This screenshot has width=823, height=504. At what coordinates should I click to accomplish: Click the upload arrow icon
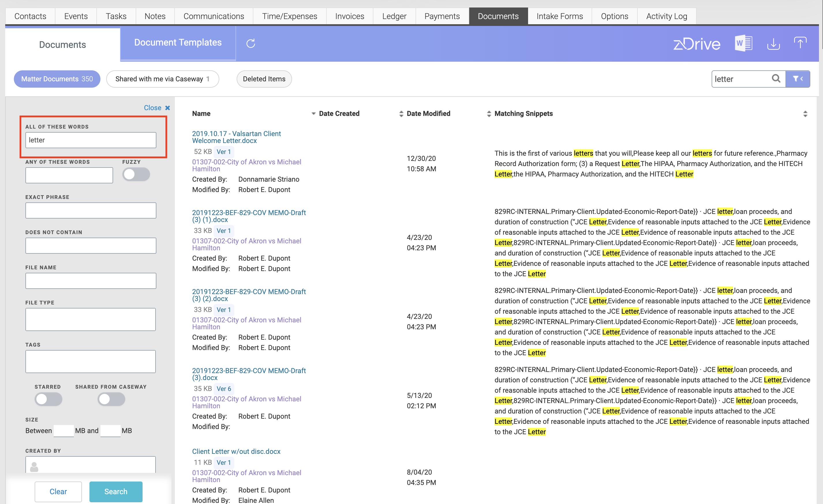(x=800, y=43)
